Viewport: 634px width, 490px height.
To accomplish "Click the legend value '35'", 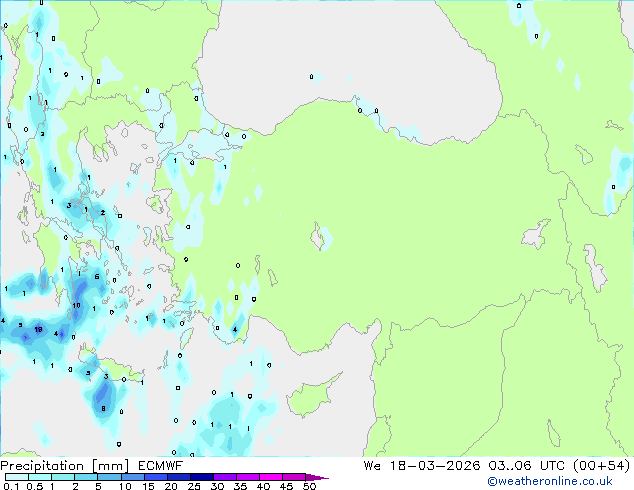I will tap(240, 486).
